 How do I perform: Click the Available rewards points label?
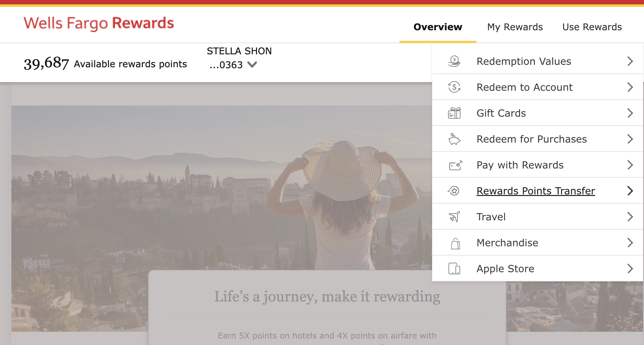click(130, 64)
